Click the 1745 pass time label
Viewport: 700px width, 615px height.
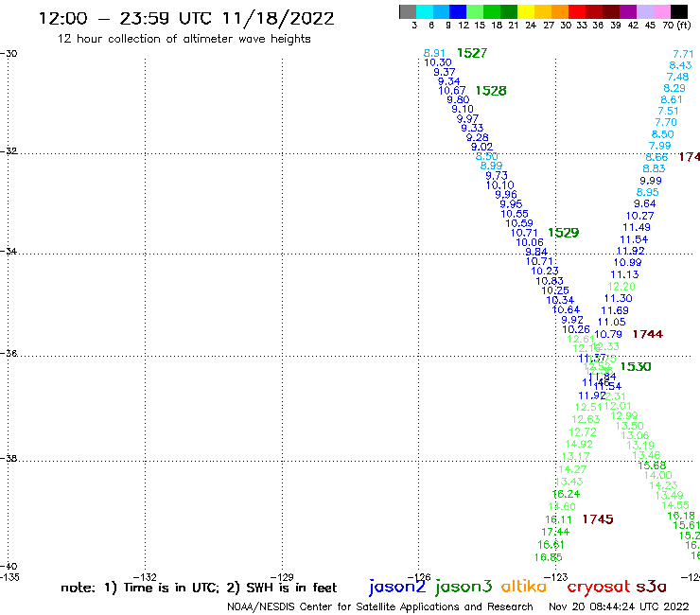point(598,519)
